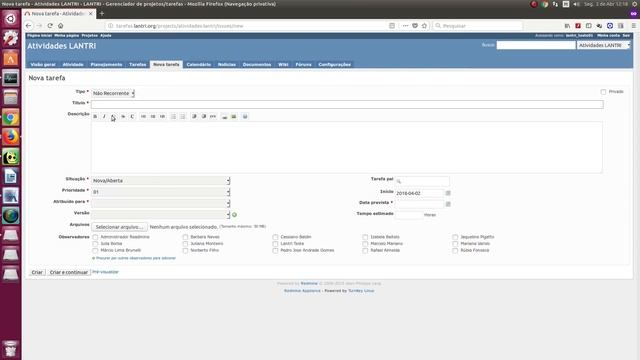Add new version with green plus icon
This screenshot has height=360, width=640.
tap(234, 215)
